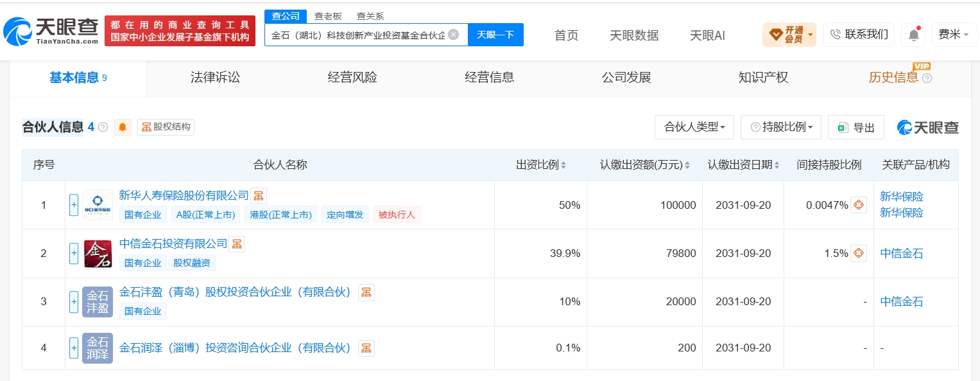The width and height of the screenshot is (980, 381).
Task: Click the A股(正常上市) tag
Action: pos(205,215)
